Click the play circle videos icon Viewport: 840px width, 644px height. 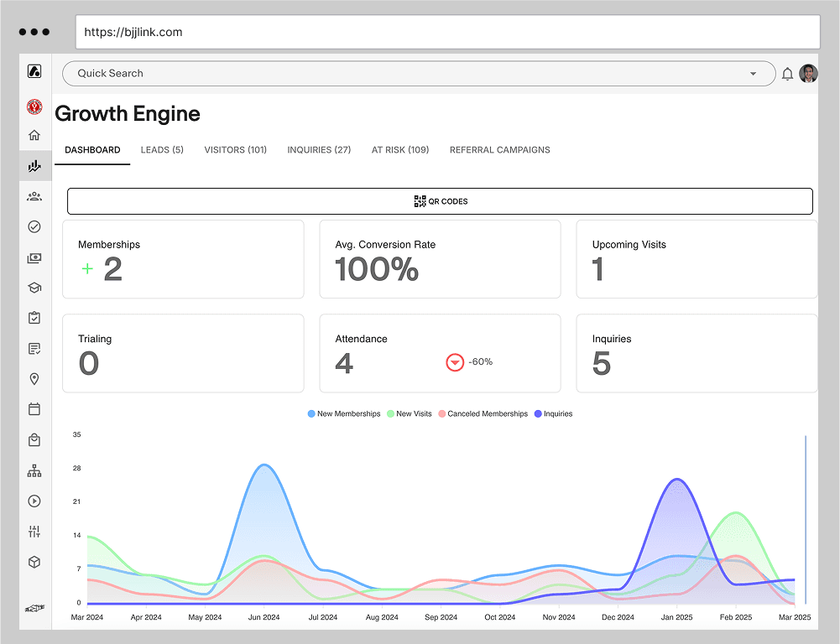pyautogui.click(x=34, y=501)
